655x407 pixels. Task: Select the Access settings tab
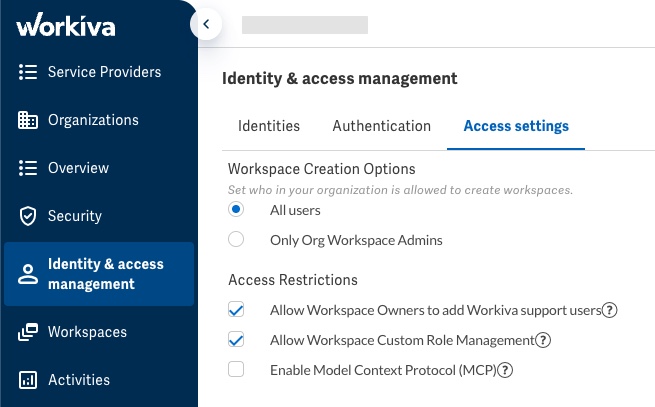516,126
